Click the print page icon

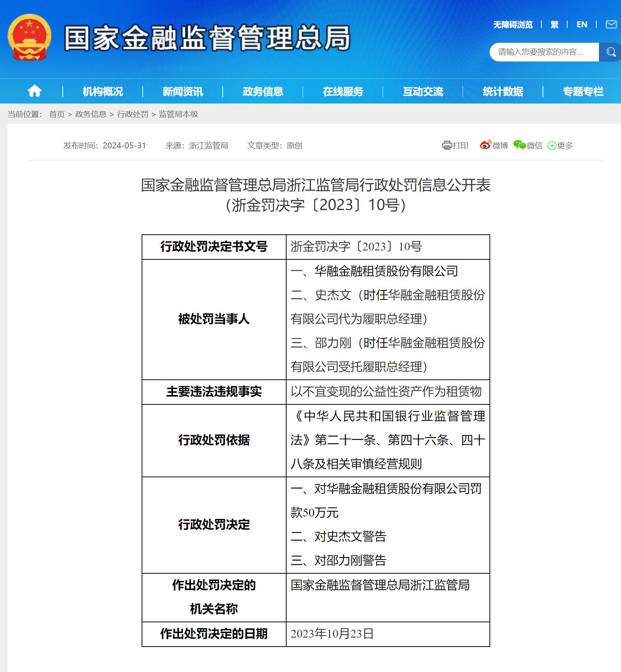447,145
